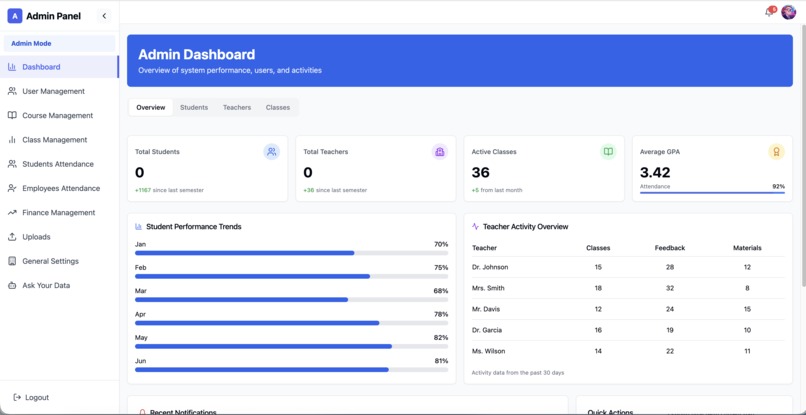Click the Total Students users icon
This screenshot has width=806, height=415.
[x=271, y=152]
